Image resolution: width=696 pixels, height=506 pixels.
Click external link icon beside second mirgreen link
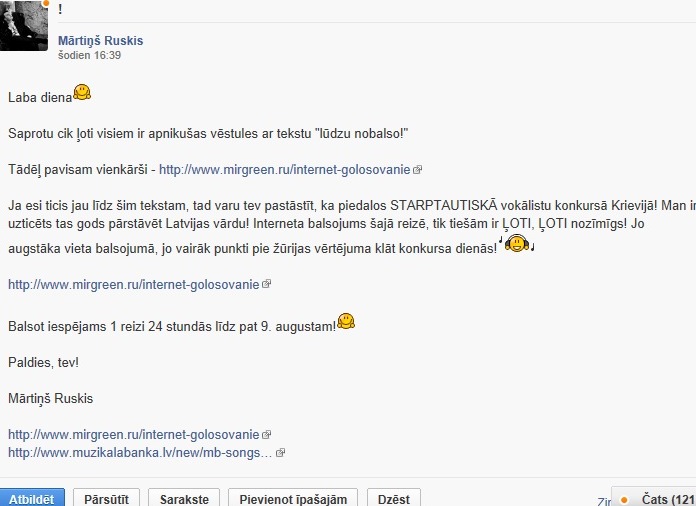coord(266,284)
